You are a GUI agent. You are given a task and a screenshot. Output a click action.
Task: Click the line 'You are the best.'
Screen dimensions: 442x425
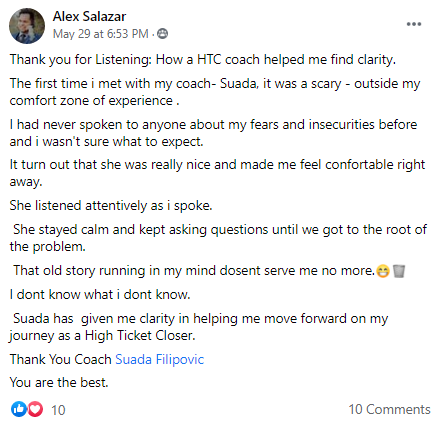coord(59,382)
